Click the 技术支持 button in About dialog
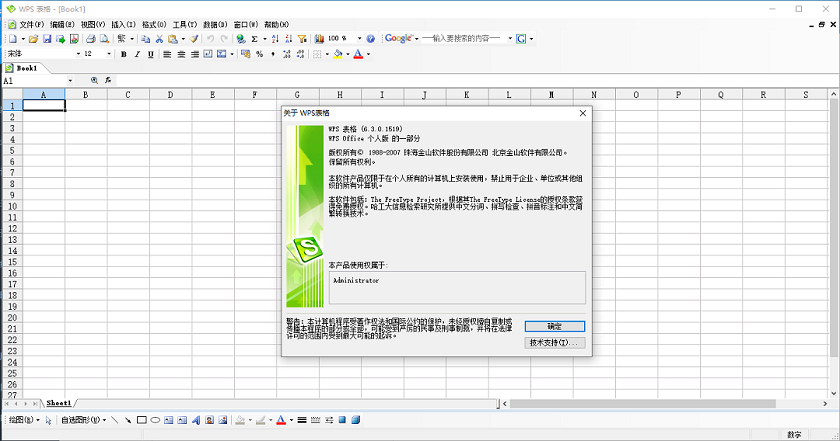 pyautogui.click(x=554, y=342)
